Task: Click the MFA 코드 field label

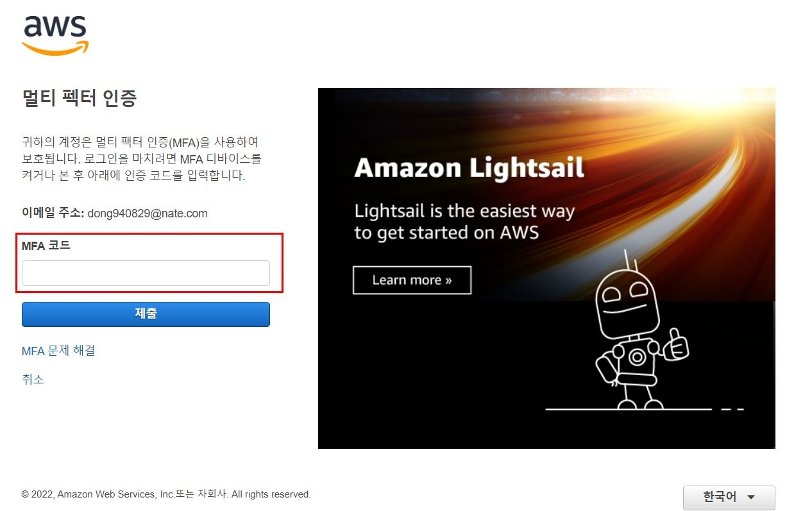Action: pyautogui.click(x=46, y=245)
